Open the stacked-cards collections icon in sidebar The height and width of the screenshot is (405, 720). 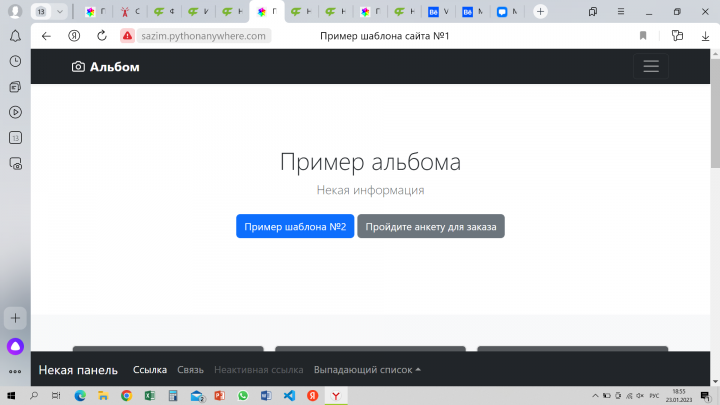15,87
